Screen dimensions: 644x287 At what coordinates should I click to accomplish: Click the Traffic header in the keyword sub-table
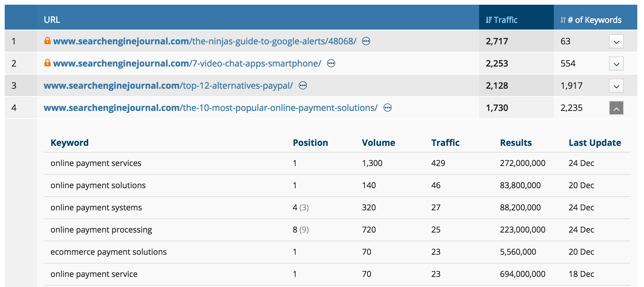[x=445, y=143]
